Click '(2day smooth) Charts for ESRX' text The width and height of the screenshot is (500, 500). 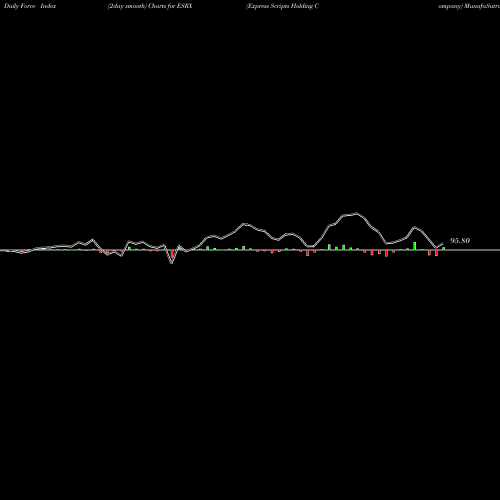coord(150,6)
